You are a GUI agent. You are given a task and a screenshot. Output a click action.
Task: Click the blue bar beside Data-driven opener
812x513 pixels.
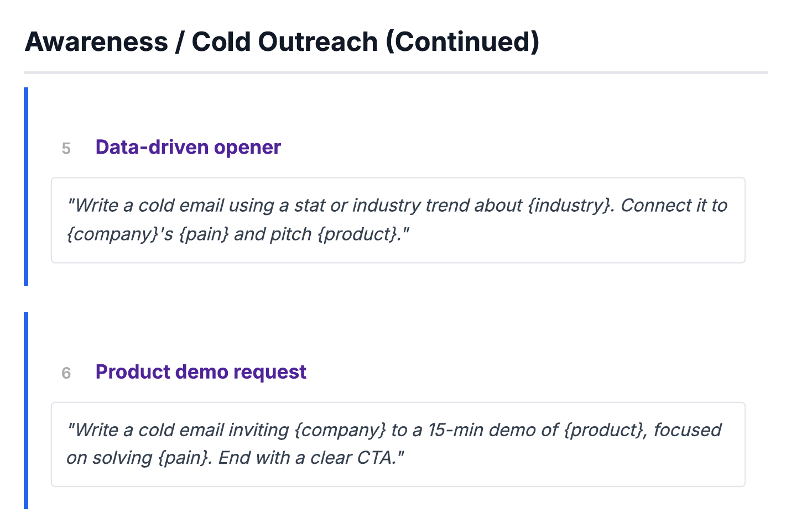tap(26, 186)
